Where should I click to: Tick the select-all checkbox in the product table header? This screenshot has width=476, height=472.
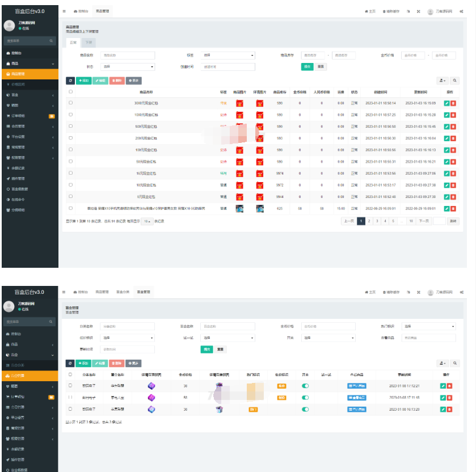(x=71, y=92)
